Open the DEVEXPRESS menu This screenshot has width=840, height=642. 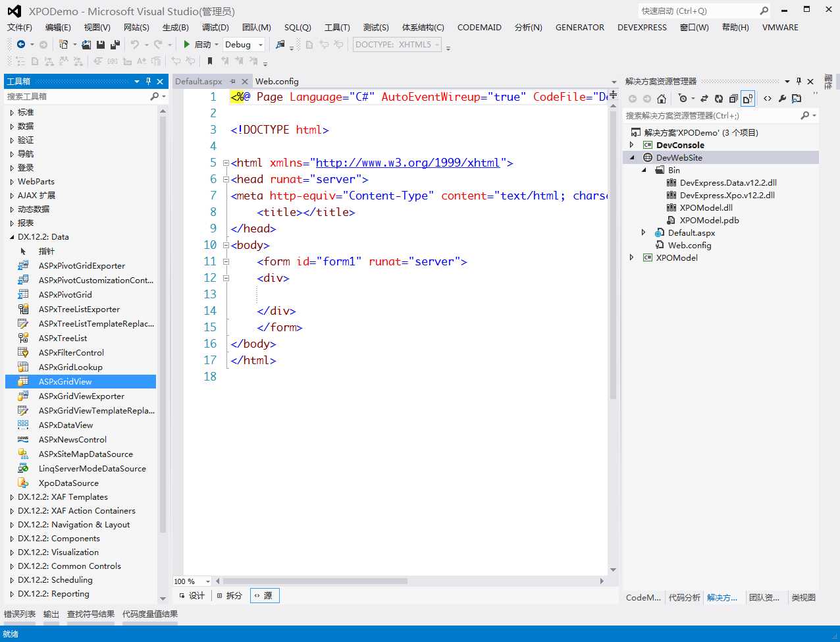pyautogui.click(x=642, y=28)
